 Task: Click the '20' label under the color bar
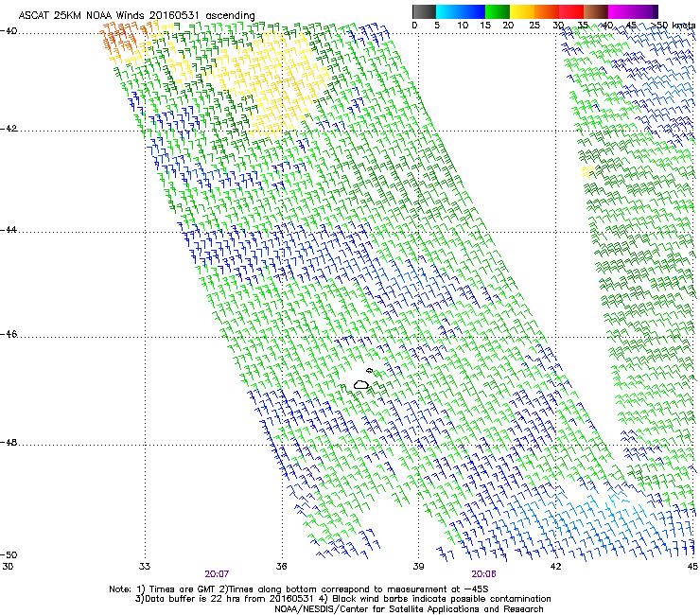[508, 26]
